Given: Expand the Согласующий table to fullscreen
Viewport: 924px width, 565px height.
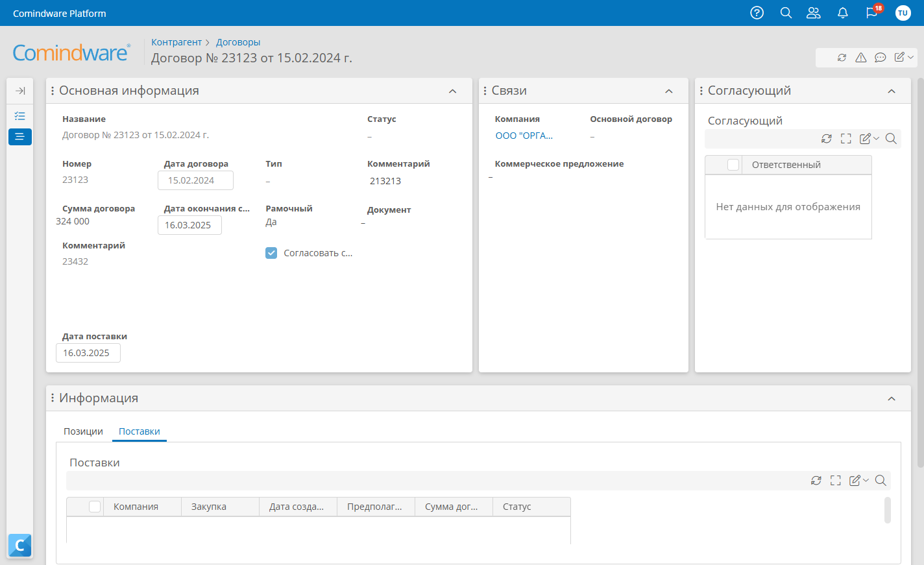Looking at the screenshot, I should coord(846,138).
